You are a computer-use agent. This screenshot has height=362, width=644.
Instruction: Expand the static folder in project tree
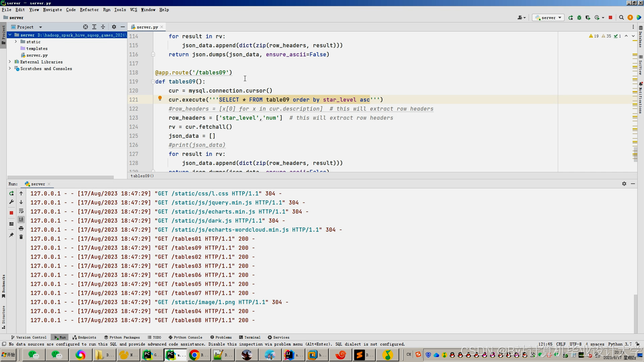coord(16,42)
